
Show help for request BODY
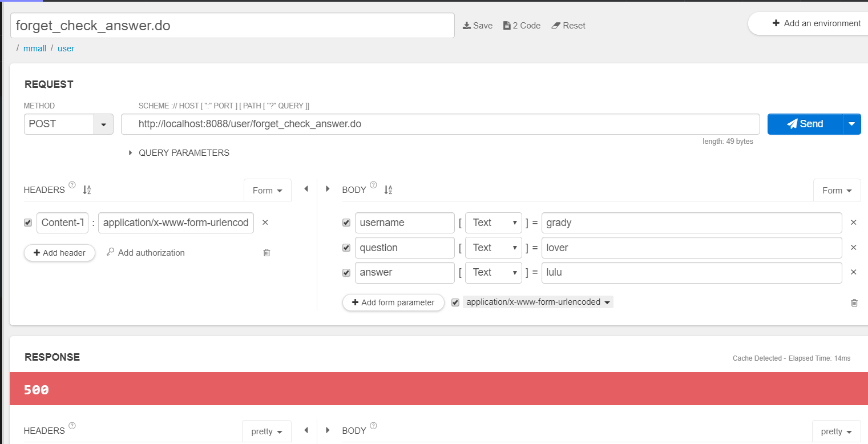click(373, 185)
